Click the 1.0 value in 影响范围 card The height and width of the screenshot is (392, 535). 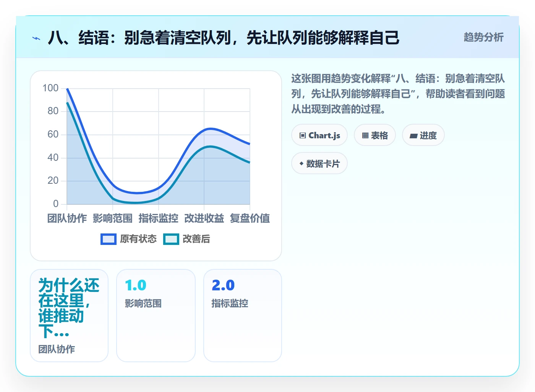(x=136, y=285)
